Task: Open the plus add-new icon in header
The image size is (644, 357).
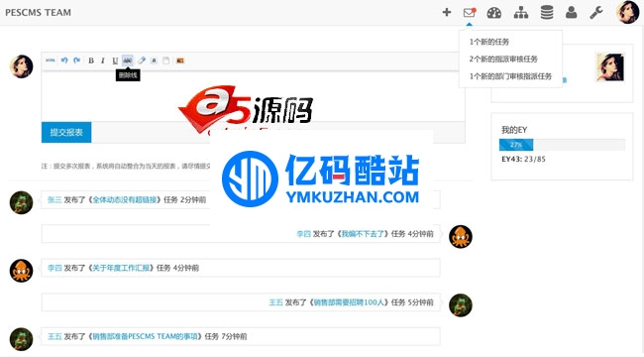Action: tap(447, 12)
